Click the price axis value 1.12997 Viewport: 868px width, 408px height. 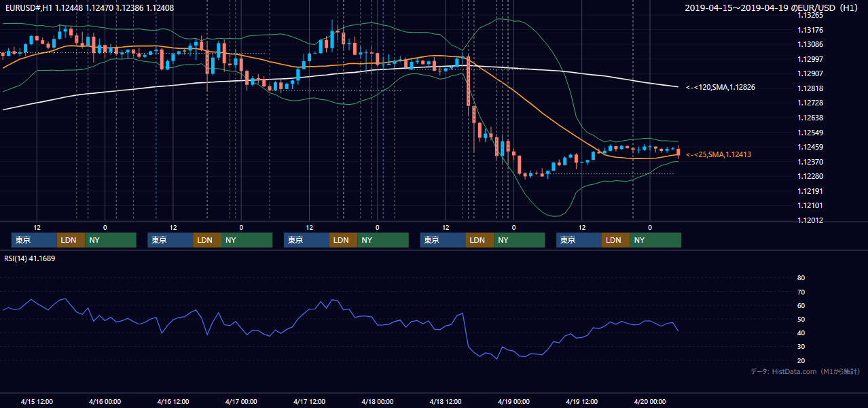click(x=810, y=59)
